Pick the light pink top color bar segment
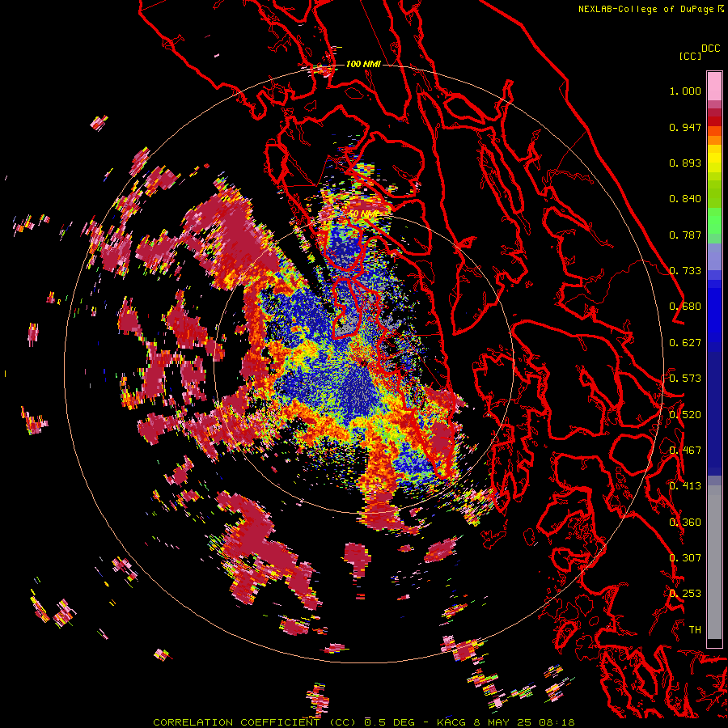Viewport: 728px width, 728px height. tap(714, 86)
